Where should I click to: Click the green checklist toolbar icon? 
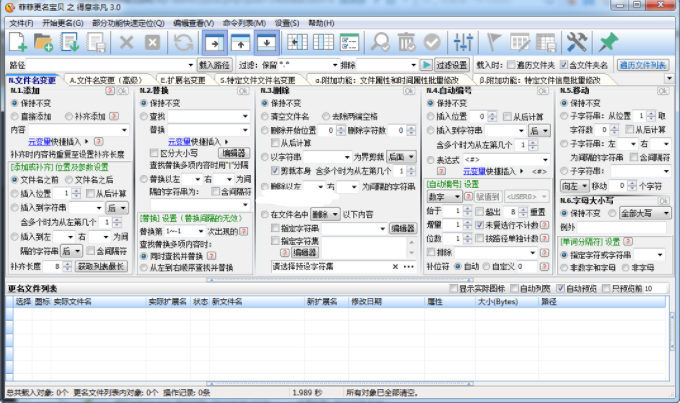[x=349, y=43]
